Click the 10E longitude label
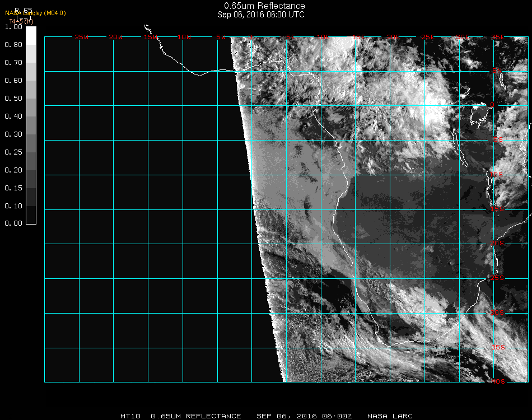Image resolution: width=532 pixels, height=420 pixels. [323, 37]
